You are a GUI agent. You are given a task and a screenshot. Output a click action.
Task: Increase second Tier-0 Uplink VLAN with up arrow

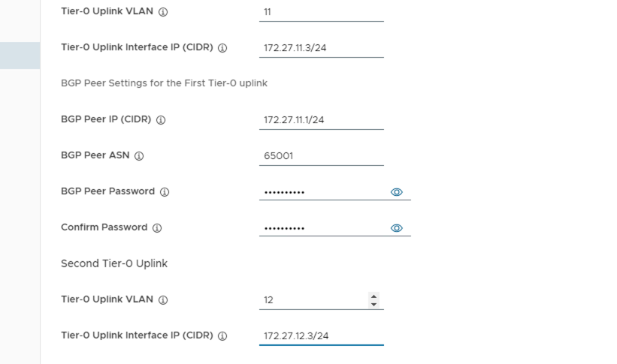374,296
